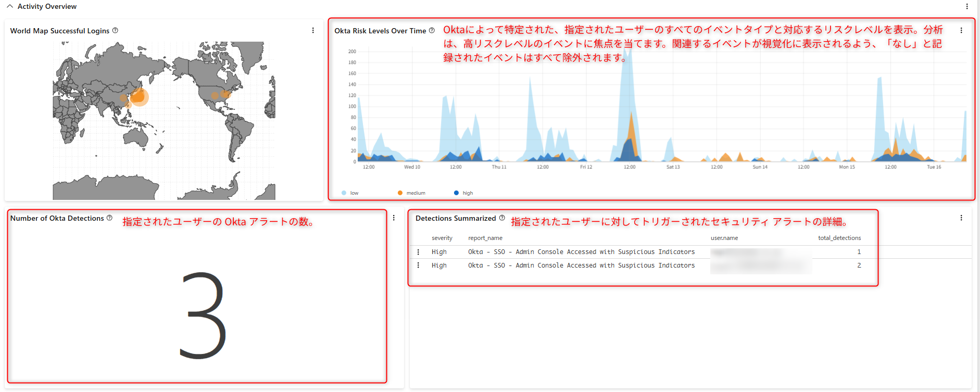Click the Mon 15 label on time axis
The width and height of the screenshot is (980, 392).
(x=847, y=167)
